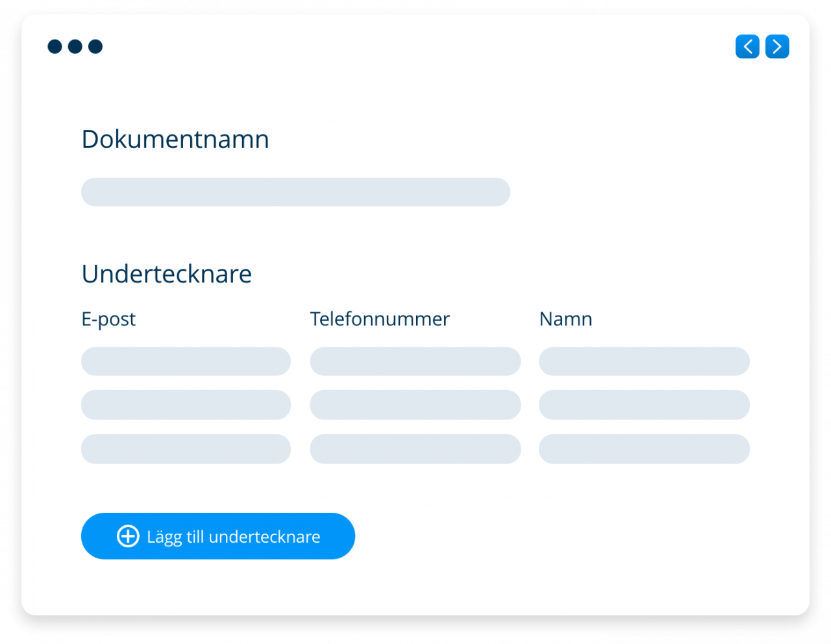Click the Telefonnummer column header

coord(380,319)
